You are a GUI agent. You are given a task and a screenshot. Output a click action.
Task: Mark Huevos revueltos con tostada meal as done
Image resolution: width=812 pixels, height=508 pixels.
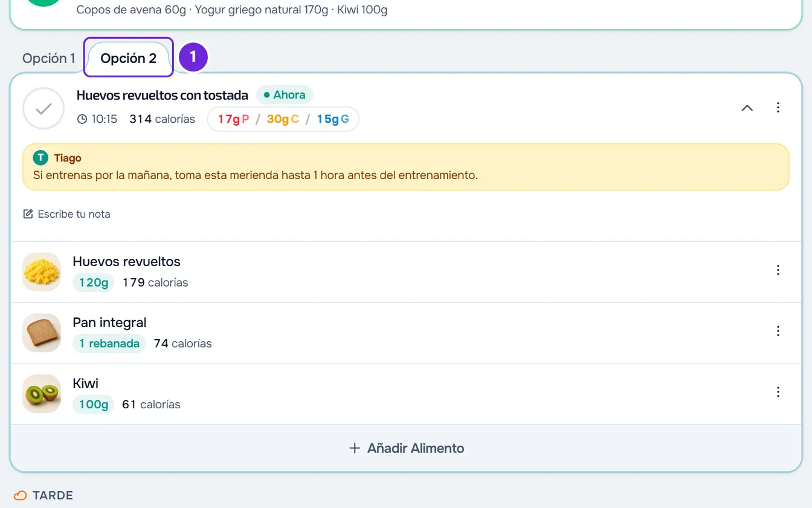coord(43,109)
